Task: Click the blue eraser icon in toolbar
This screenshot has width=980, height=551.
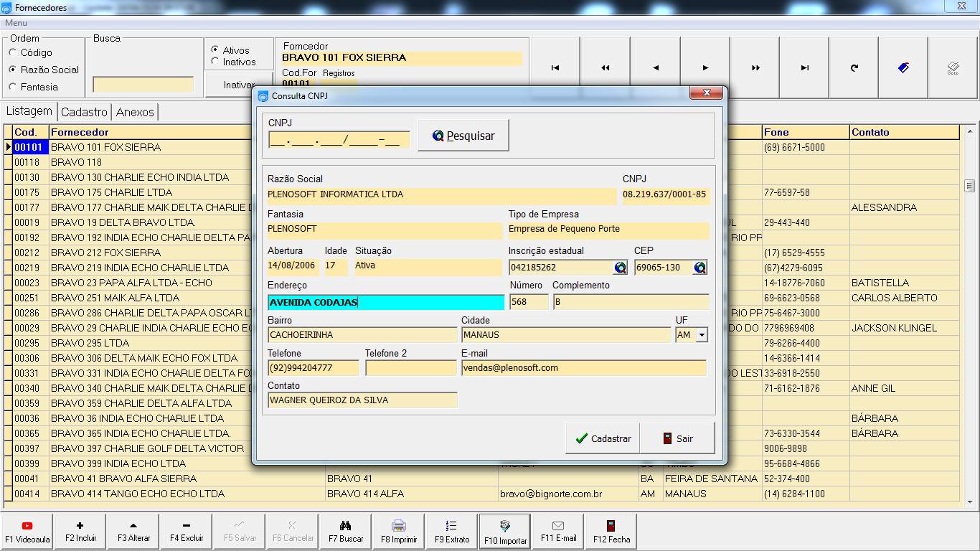Action: [903, 67]
